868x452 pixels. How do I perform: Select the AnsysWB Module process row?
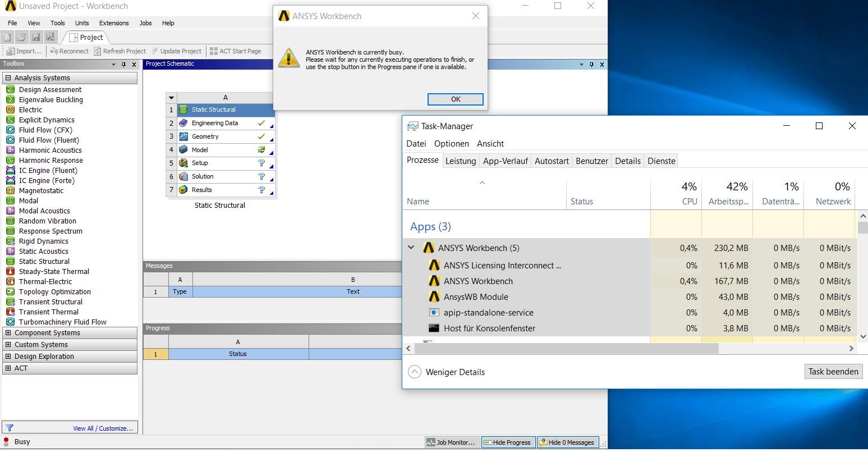[x=630, y=297]
